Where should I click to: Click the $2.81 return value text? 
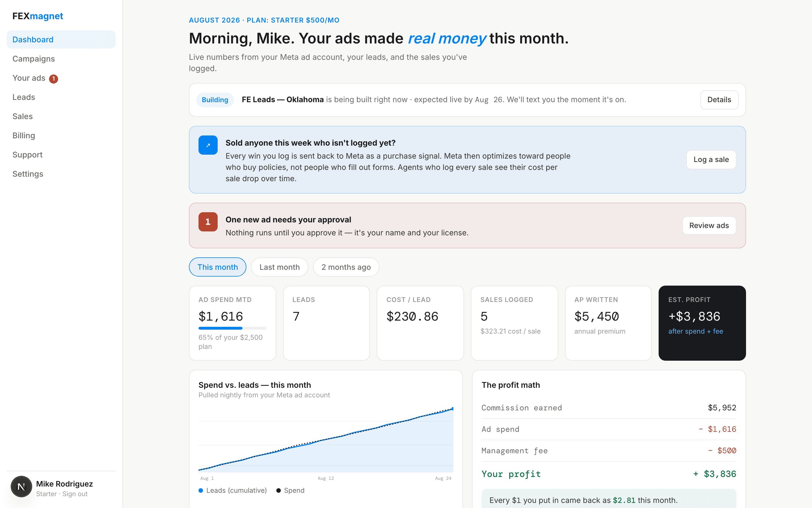(x=624, y=500)
